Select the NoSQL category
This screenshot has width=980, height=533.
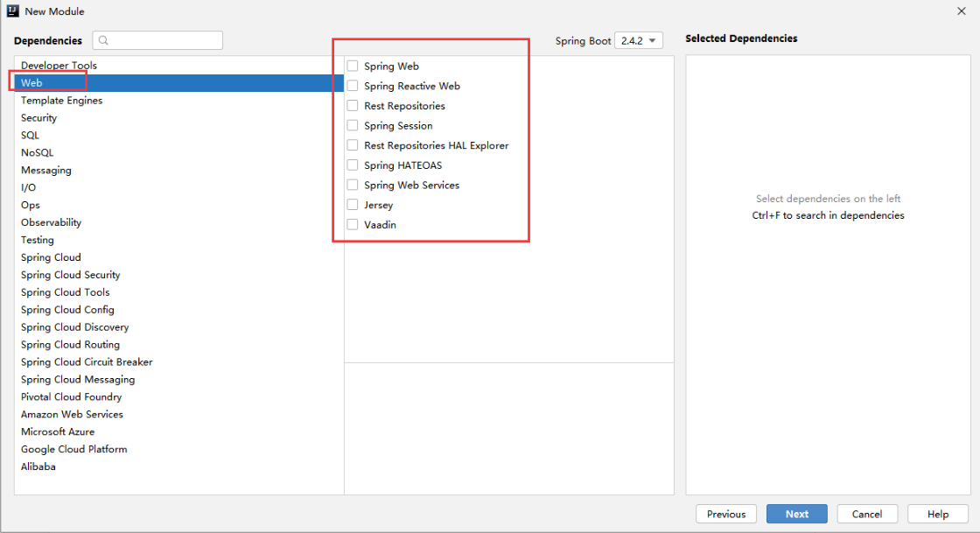click(x=178, y=152)
